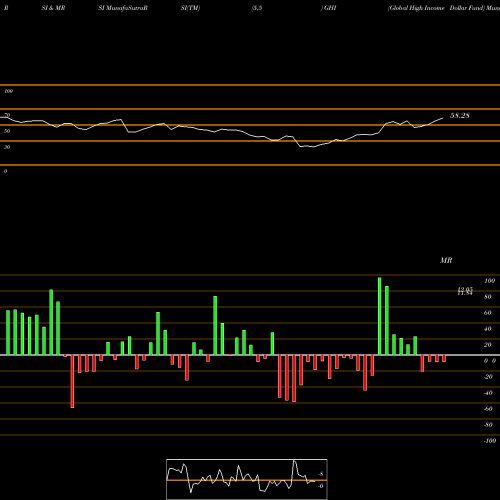Image resolution: width=500 pixels, height=500 pixels.
Task: Click the RSI axis label 30
Action: [7, 147]
